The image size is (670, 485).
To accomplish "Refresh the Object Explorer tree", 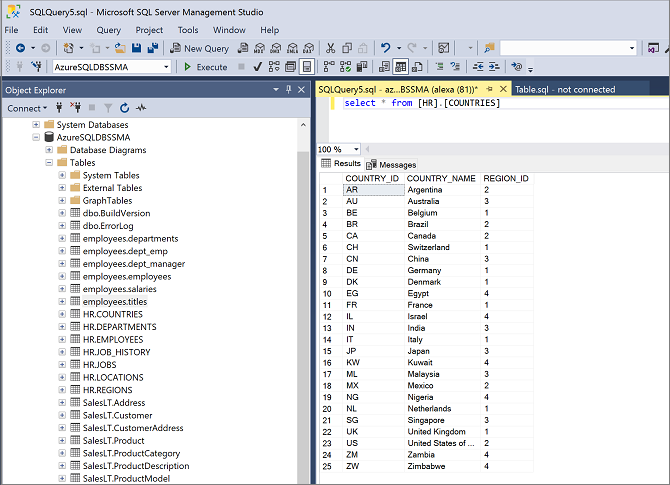I will pos(124,108).
